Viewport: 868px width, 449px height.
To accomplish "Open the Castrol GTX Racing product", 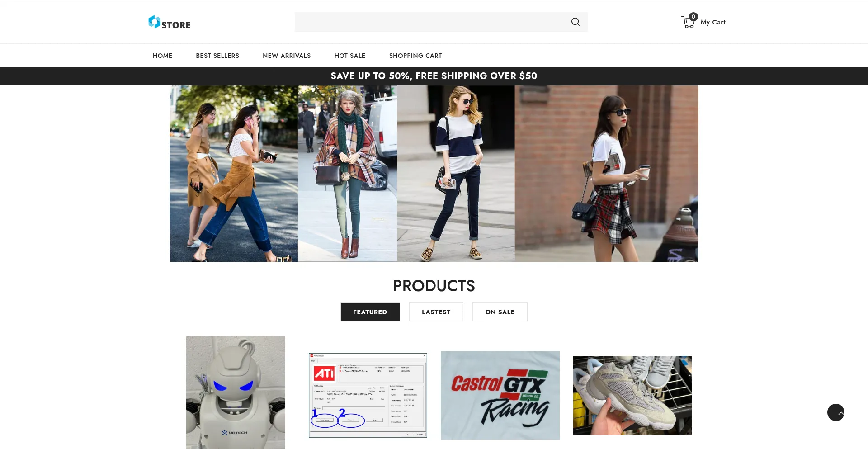I will (500, 395).
